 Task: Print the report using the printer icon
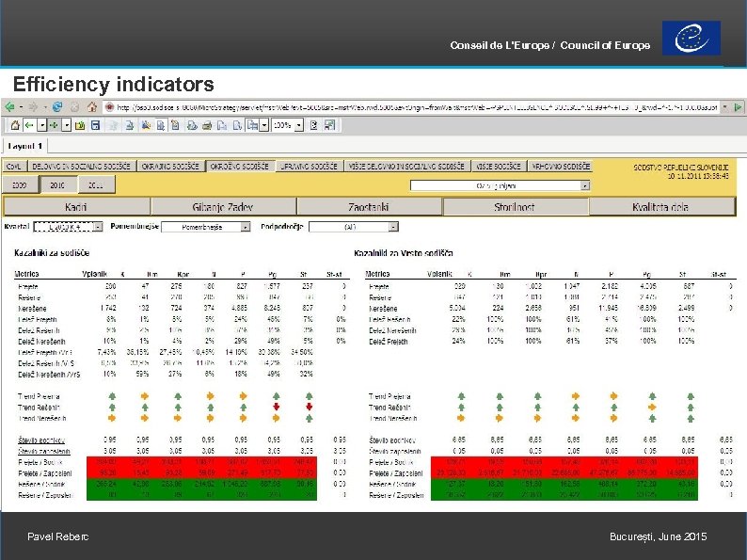207,126
